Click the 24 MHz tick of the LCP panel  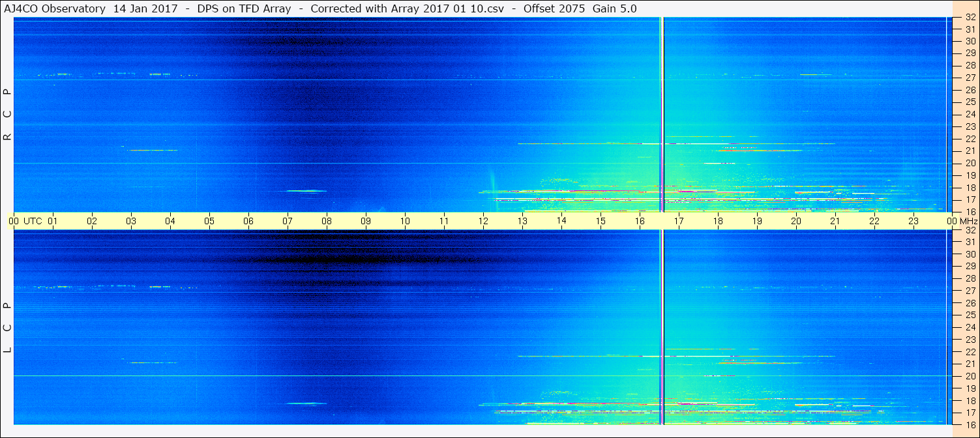click(970, 328)
